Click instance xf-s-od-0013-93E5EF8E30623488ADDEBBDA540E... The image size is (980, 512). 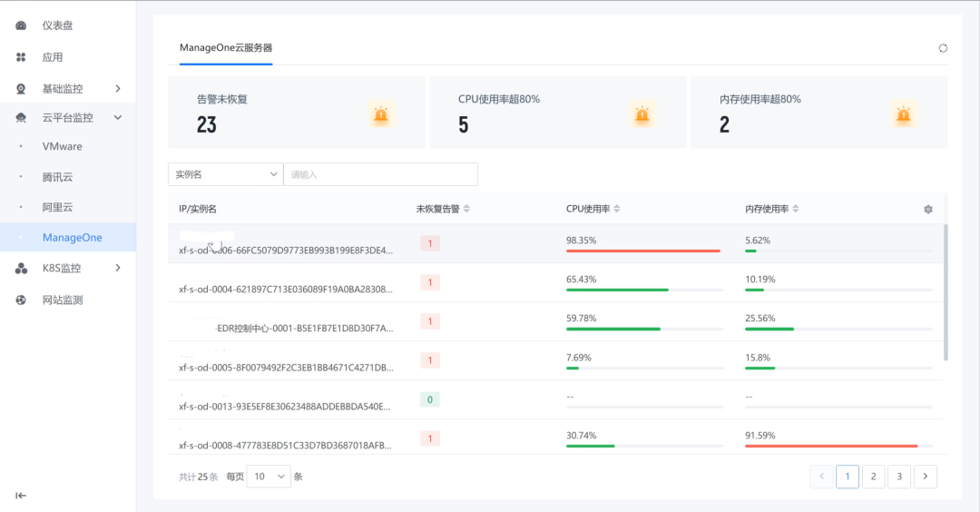[x=284, y=407]
